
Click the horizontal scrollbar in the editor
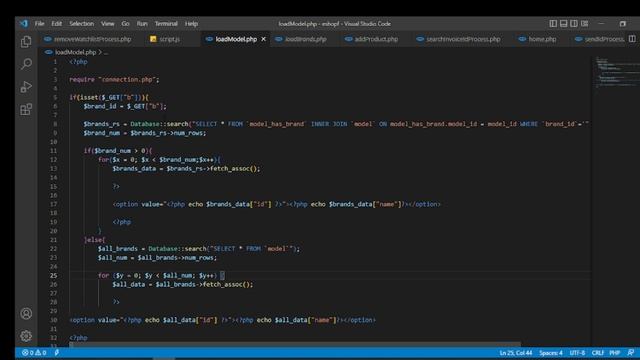coord(295,345)
